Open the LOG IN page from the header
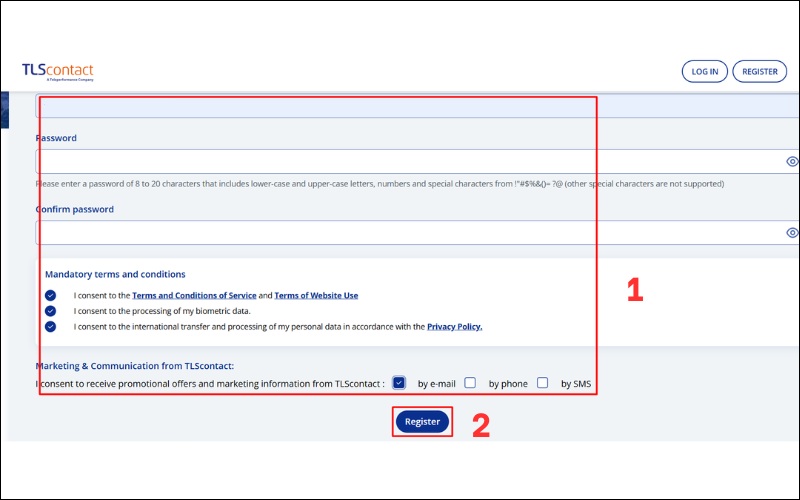Viewport: 800px width, 500px height. tap(704, 71)
